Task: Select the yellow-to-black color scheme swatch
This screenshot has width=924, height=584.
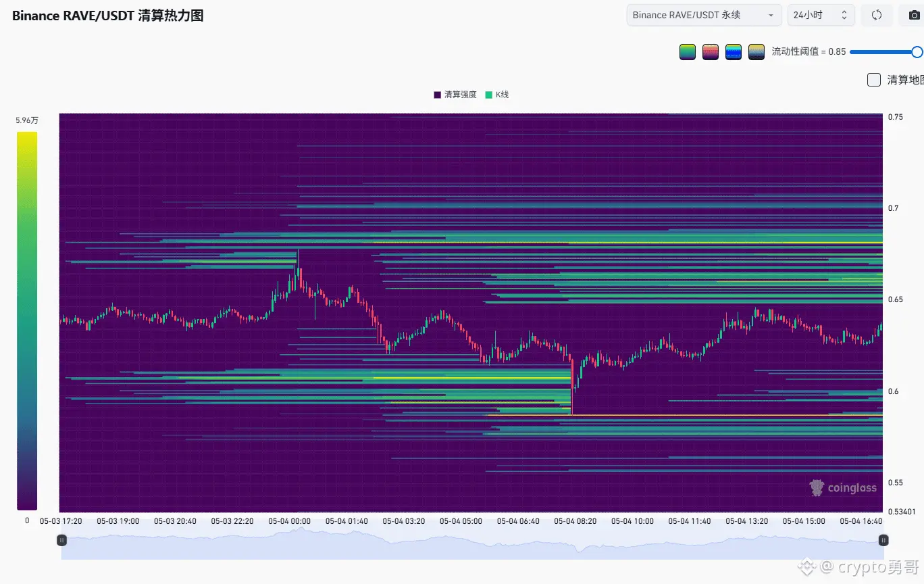Action: (x=756, y=52)
